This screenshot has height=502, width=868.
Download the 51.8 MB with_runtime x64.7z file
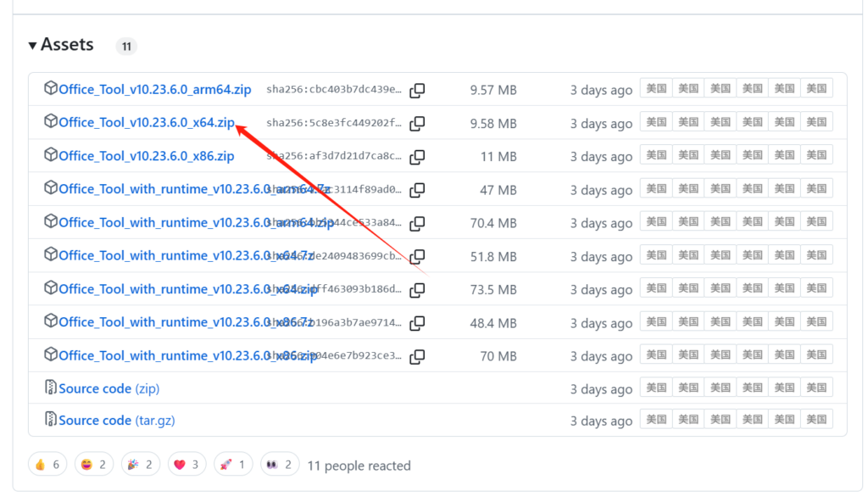click(x=186, y=256)
